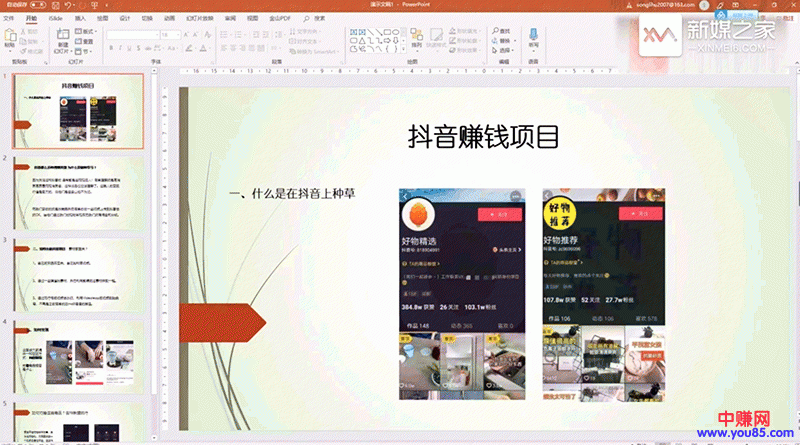Image resolution: width=800 pixels, height=445 pixels.
Task: Click the Find magnifier icon in editing group
Action: pyautogui.click(x=494, y=30)
